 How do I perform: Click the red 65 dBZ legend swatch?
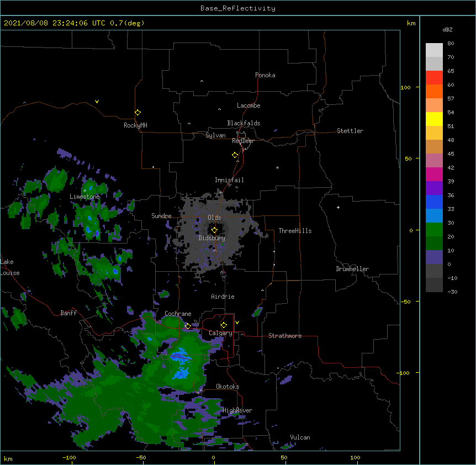coord(434,77)
